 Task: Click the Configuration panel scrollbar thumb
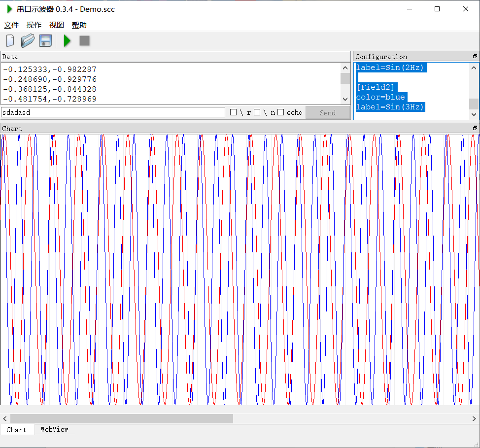tap(474, 104)
